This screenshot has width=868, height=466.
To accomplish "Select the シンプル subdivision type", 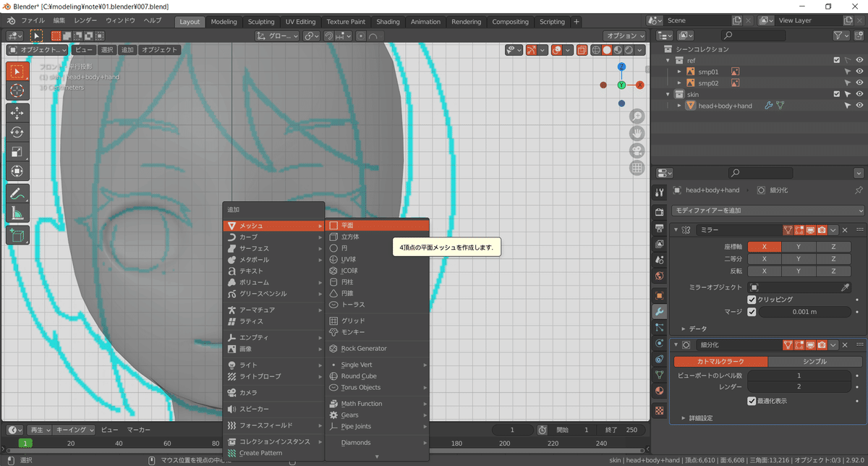I will pos(814,361).
